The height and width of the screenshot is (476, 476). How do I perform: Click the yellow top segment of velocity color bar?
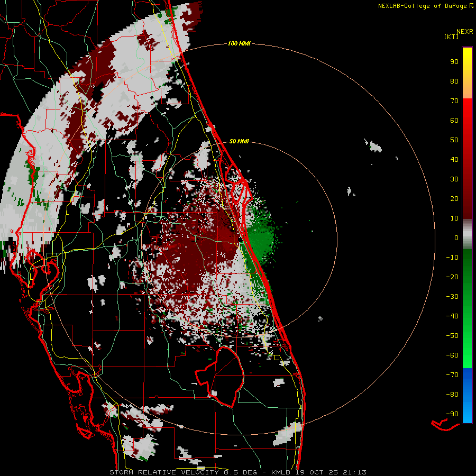(x=467, y=73)
